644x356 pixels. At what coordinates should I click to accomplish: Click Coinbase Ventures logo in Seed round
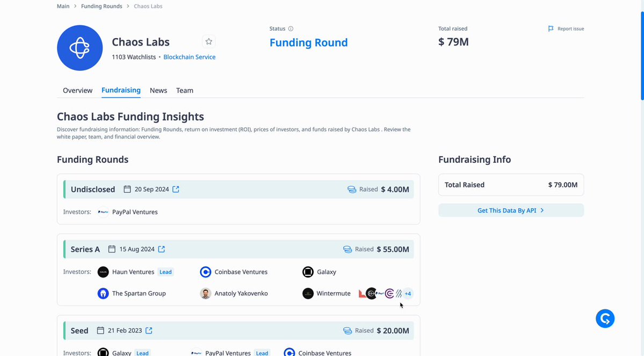289,353
